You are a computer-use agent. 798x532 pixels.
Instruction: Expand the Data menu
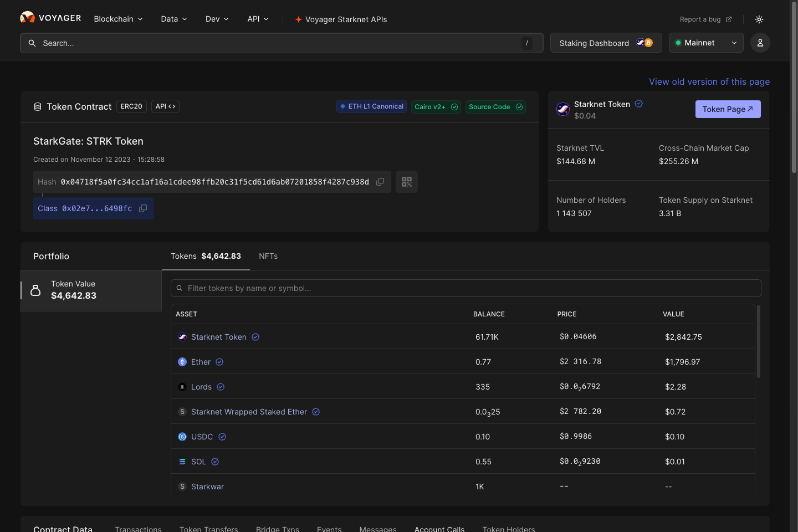tap(174, 19)
